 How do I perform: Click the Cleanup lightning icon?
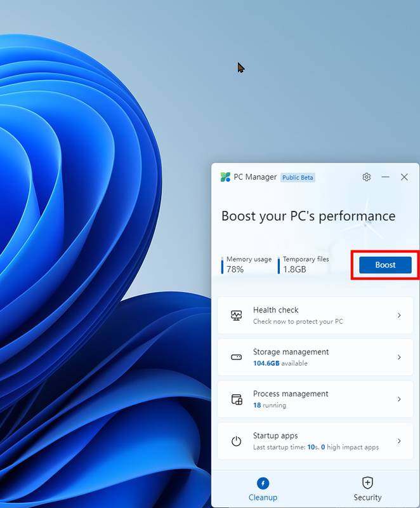coord(263,483)
